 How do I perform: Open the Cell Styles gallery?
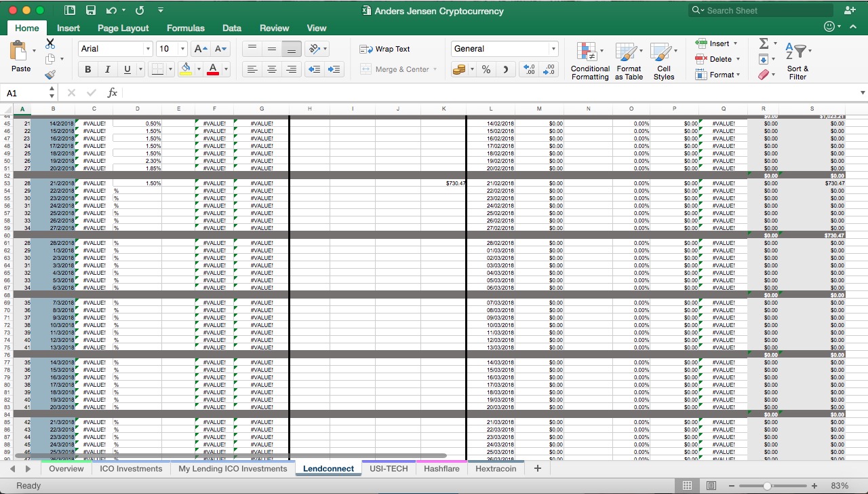pos(664,61)
